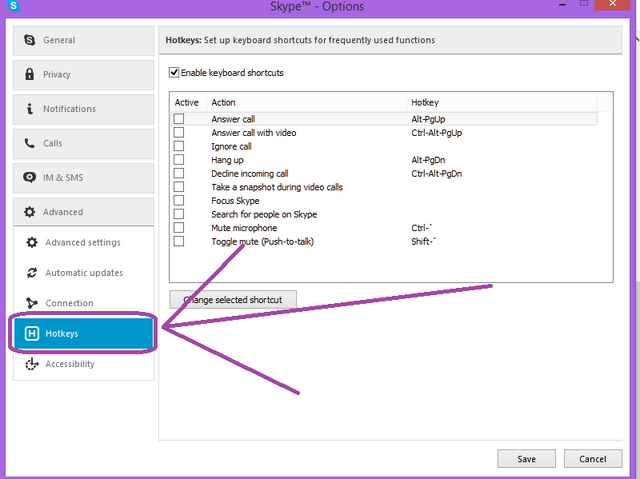The width and height of the screenshot is (640, 479).
Task: Minimize the Skype Options window
Action: pos(562,4)
